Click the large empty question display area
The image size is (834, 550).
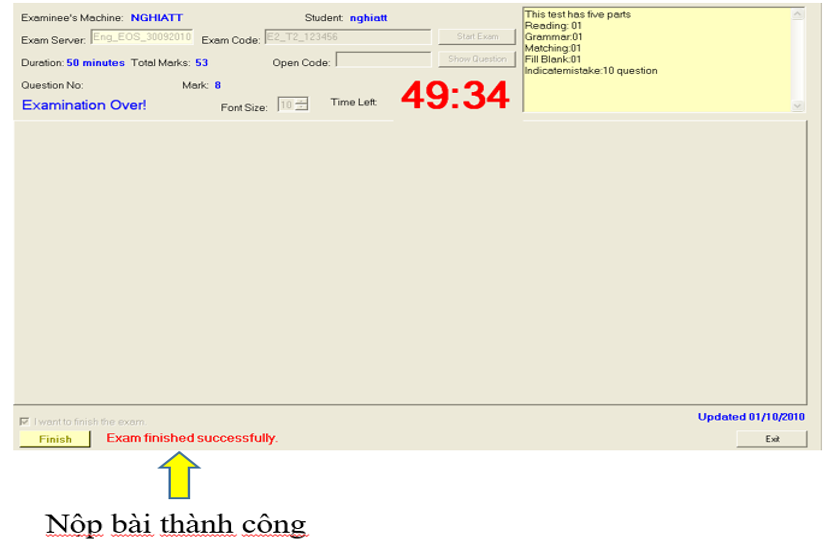[x=410, y=260]
